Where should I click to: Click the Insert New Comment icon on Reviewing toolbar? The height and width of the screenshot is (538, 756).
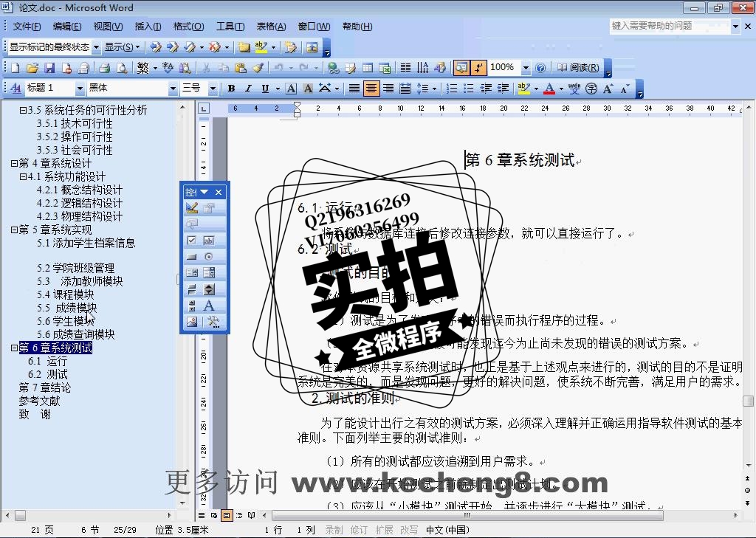[244, 46]
